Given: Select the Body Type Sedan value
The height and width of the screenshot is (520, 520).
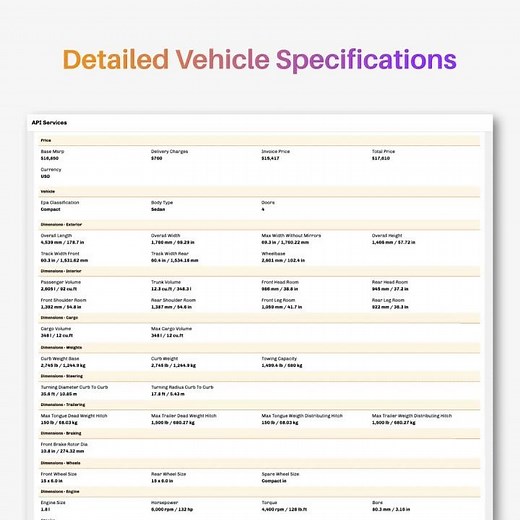Looking at the screenshot, I should click(158, 209).
